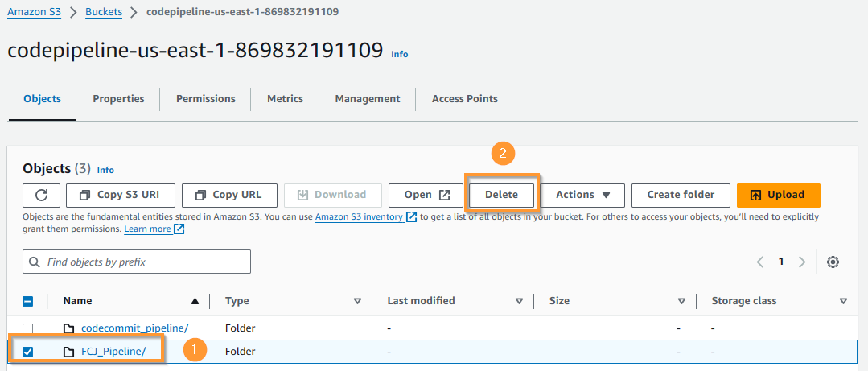The height and width of the screenshot is (371, 868).
Task: Click the Folder type cell of FCJ_Pipeline/
Action: (x=241, y=352)
